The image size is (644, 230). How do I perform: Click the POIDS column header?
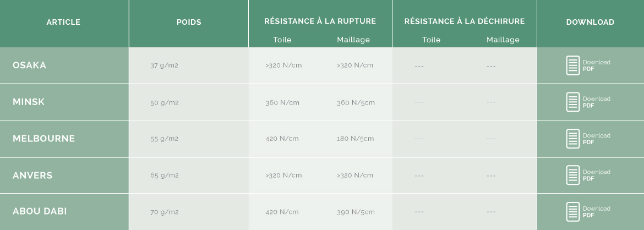click(x=189, y=22)
